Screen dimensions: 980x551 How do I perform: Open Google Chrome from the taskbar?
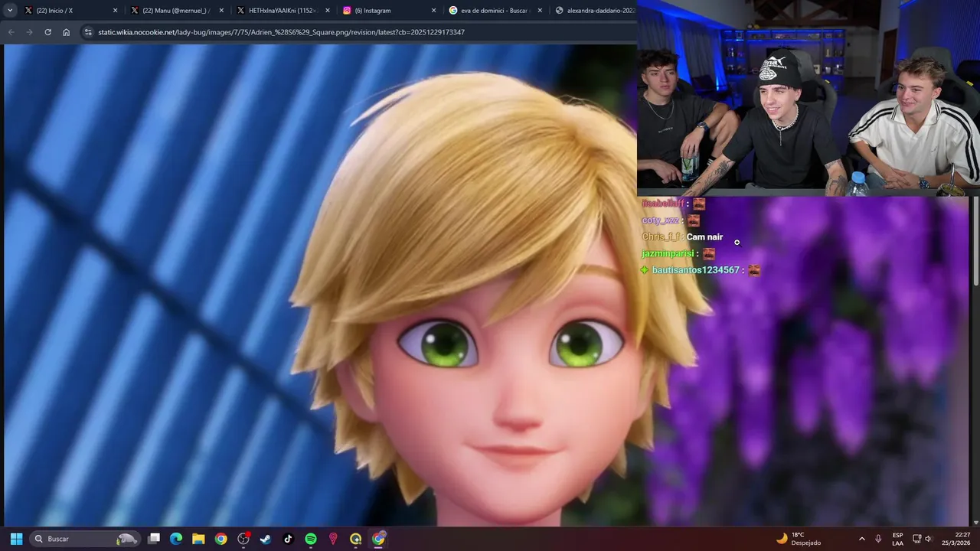click(x=220, y=539)
